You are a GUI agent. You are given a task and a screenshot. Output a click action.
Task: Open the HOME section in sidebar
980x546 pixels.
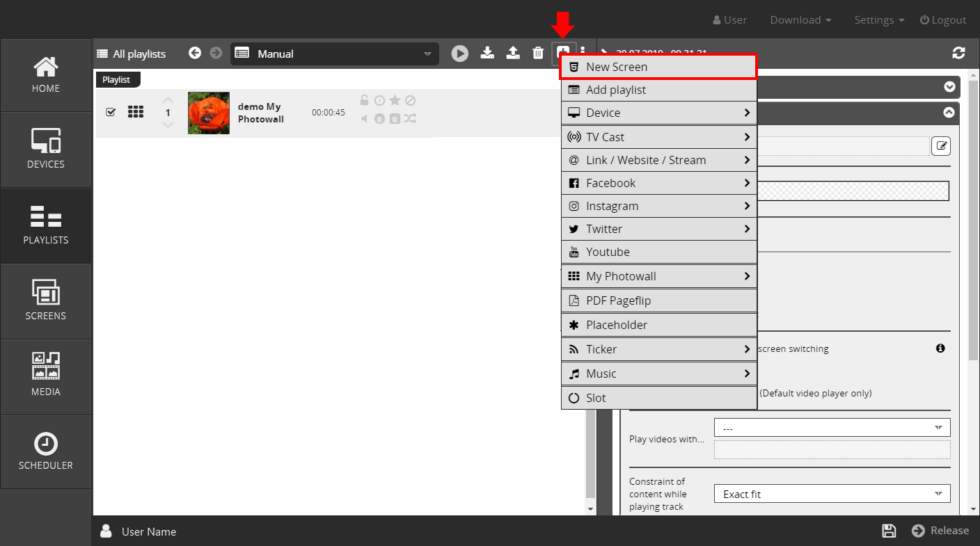pos(46,75)
